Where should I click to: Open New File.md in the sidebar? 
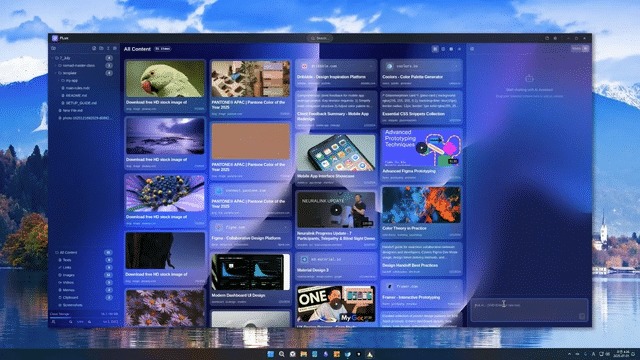tap(73, 110)
